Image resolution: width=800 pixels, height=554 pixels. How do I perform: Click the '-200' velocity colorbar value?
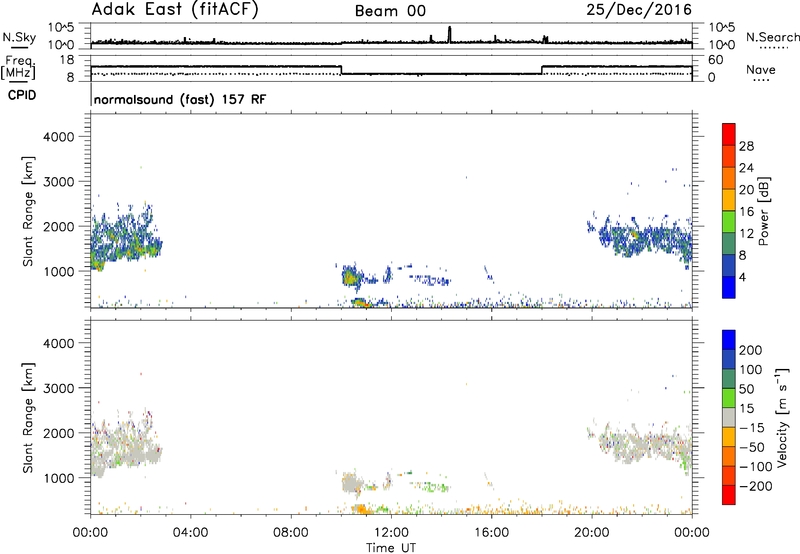[754, 486]
